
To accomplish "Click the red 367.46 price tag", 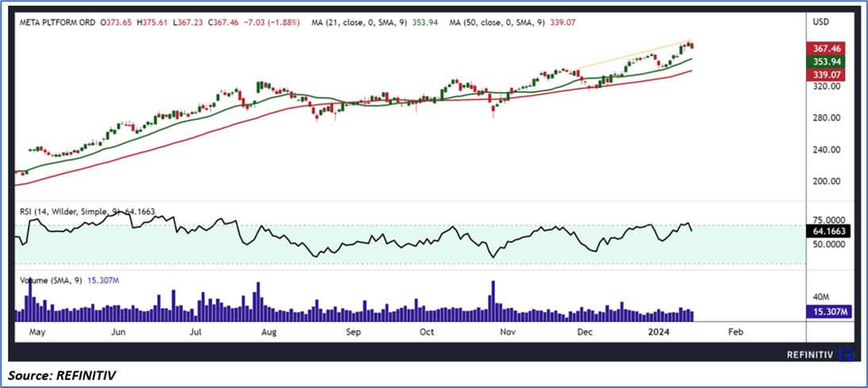I will tap(828, 48).
